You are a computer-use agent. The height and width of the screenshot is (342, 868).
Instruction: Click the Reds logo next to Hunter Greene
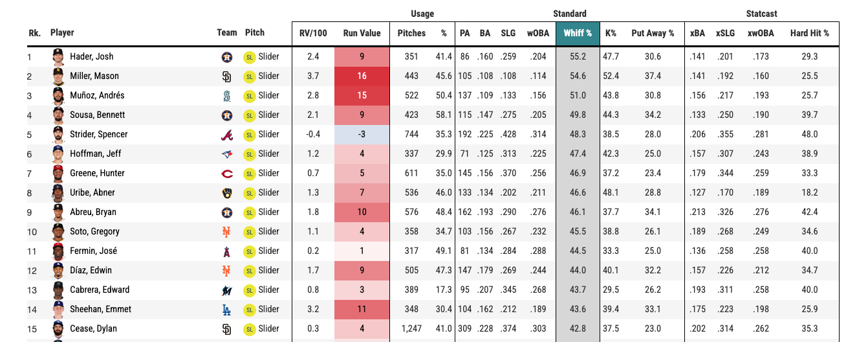226,174
